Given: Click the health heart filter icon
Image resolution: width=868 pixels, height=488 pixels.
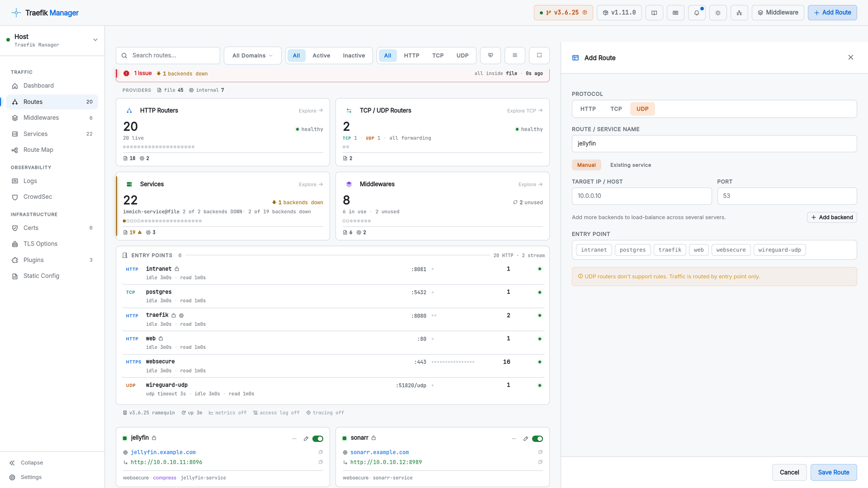Looking at the screenshot, I should (x=491, y=55).
